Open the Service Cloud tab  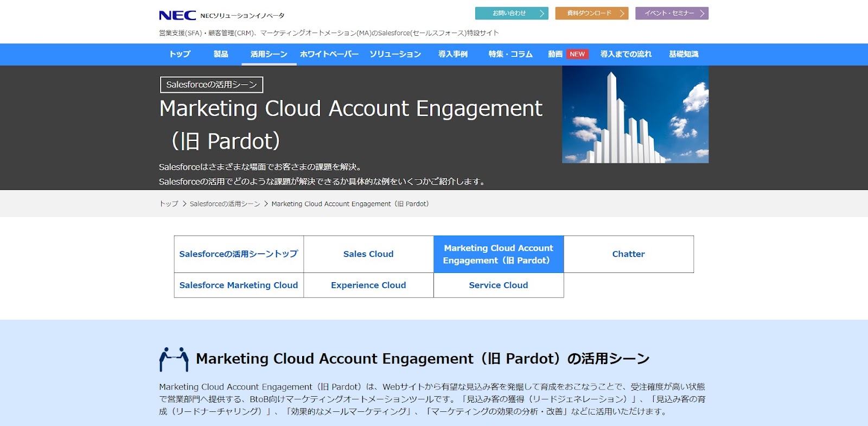(499, 285)
